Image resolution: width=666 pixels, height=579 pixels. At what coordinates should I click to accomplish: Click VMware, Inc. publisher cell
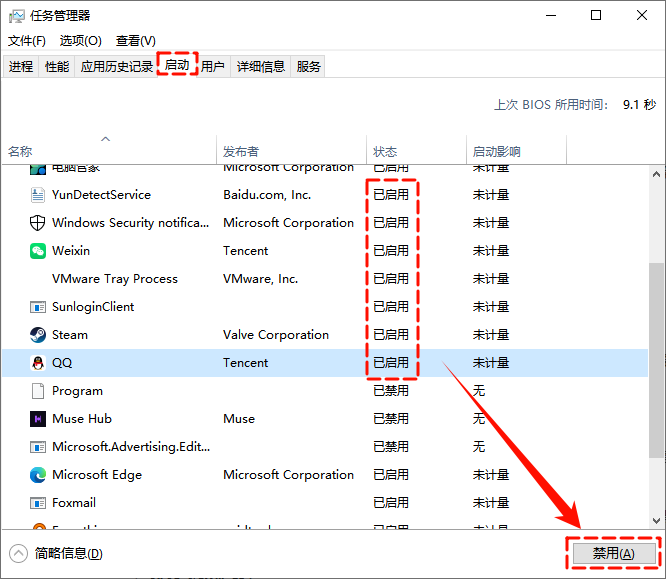coord(260,279)
